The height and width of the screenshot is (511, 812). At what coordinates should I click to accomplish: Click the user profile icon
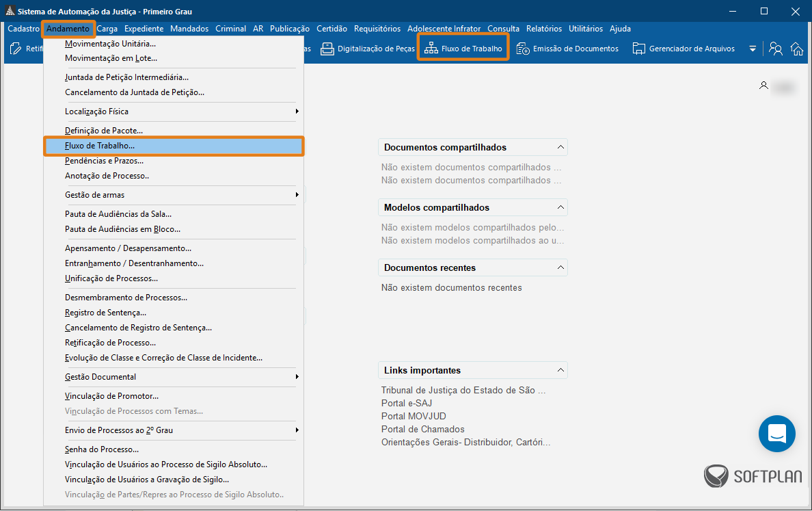coord(763,86)
